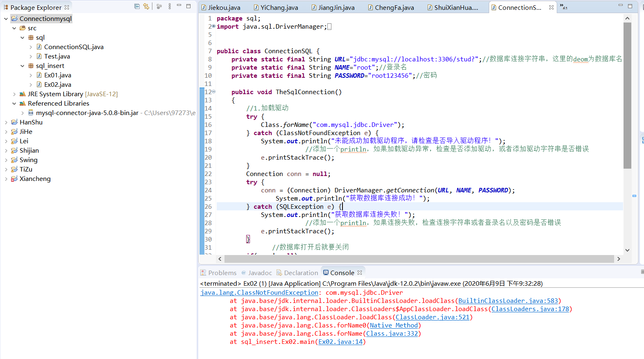Click editor scroll down arrow

(x=627, y=250)
